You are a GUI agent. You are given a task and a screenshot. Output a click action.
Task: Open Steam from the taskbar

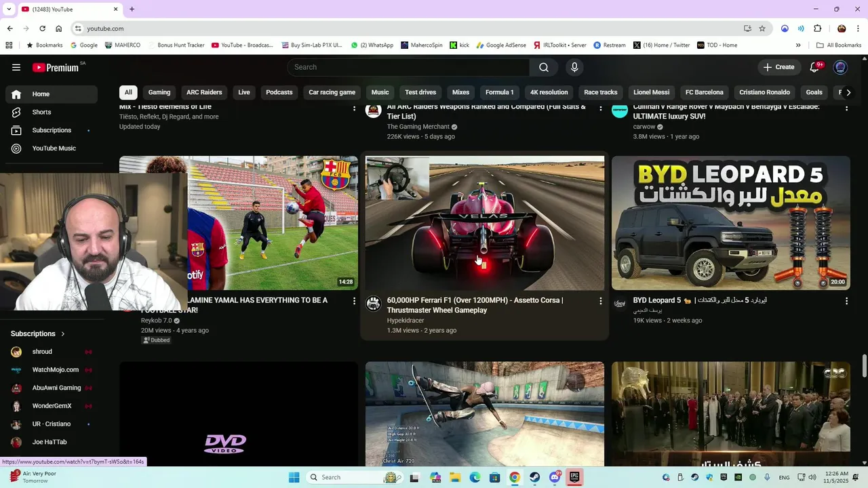point(534,477)
